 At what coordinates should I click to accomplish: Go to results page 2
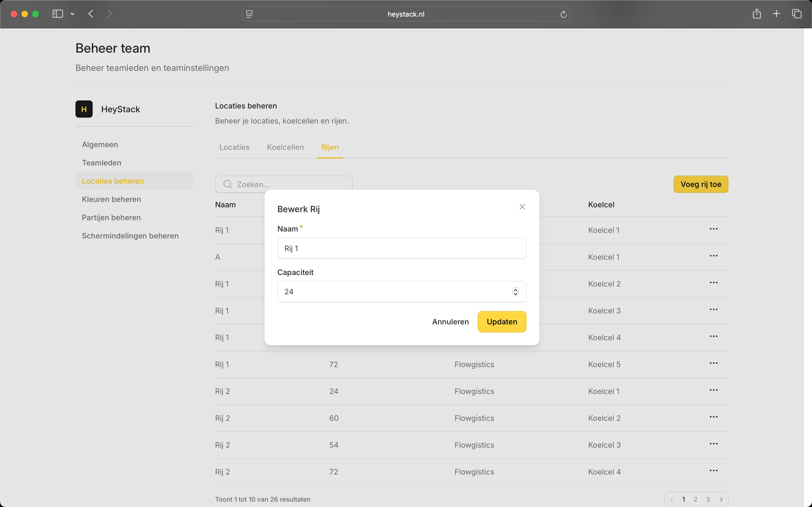point(696,499)
